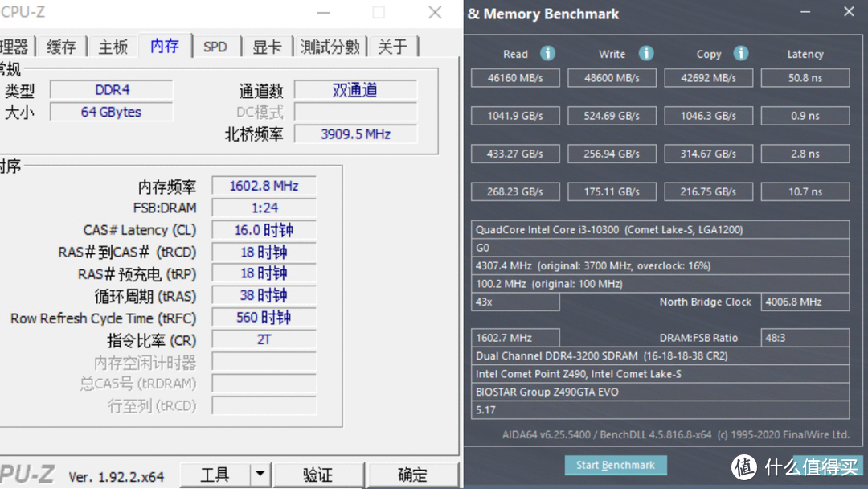This screenshot has width=868, height=489.
Task: Click the 1046.3 GB/s copy value
Action: pyautogui.click(x=709, y=116)
